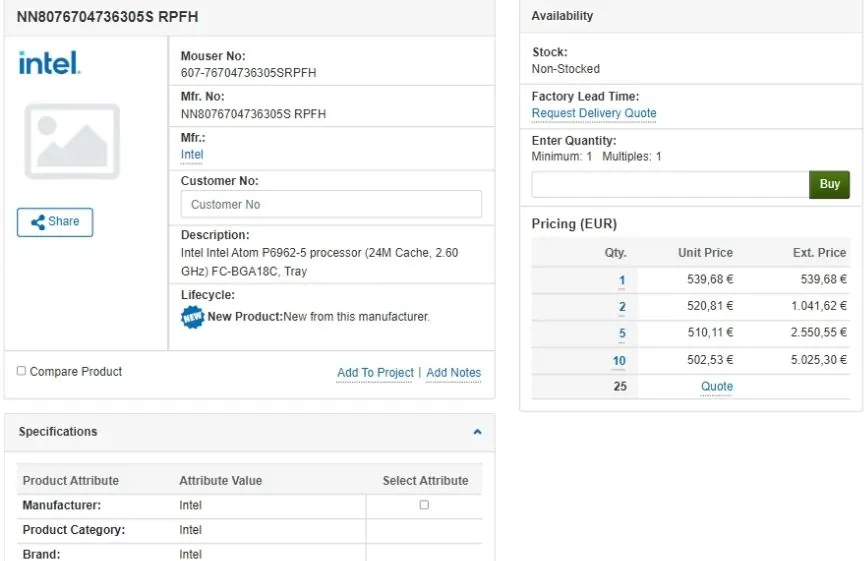The image size is (866, 561).
Task: Click Request Delivery Quote link
Action: pos(594,113)
